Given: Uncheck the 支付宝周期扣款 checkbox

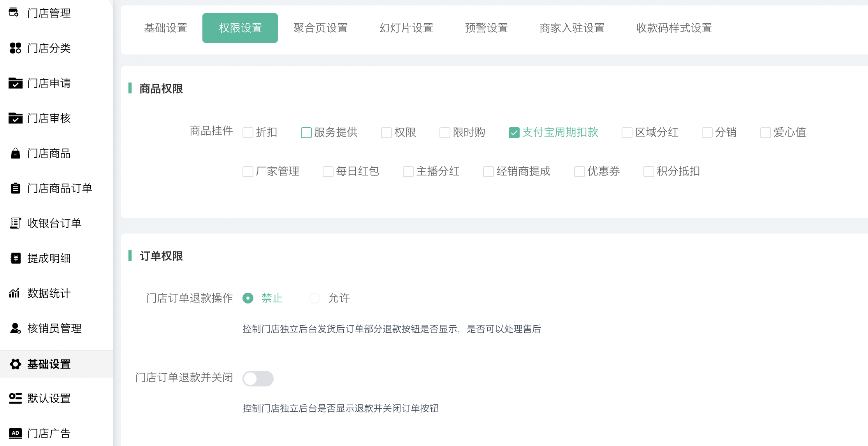Looking at the screenshot, I should (x=514, y=133).
